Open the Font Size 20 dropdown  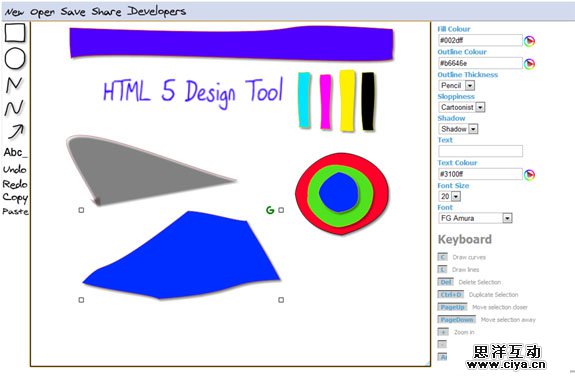450,196
